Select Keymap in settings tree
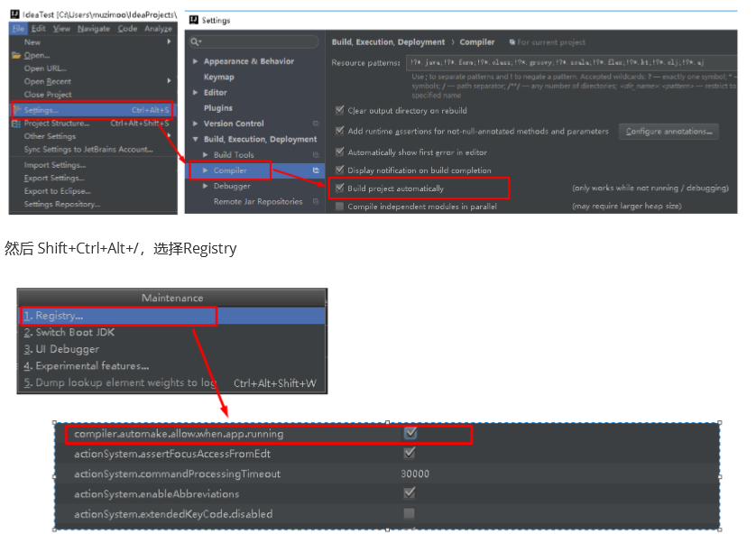756x543 pixels. pos(219,78)
